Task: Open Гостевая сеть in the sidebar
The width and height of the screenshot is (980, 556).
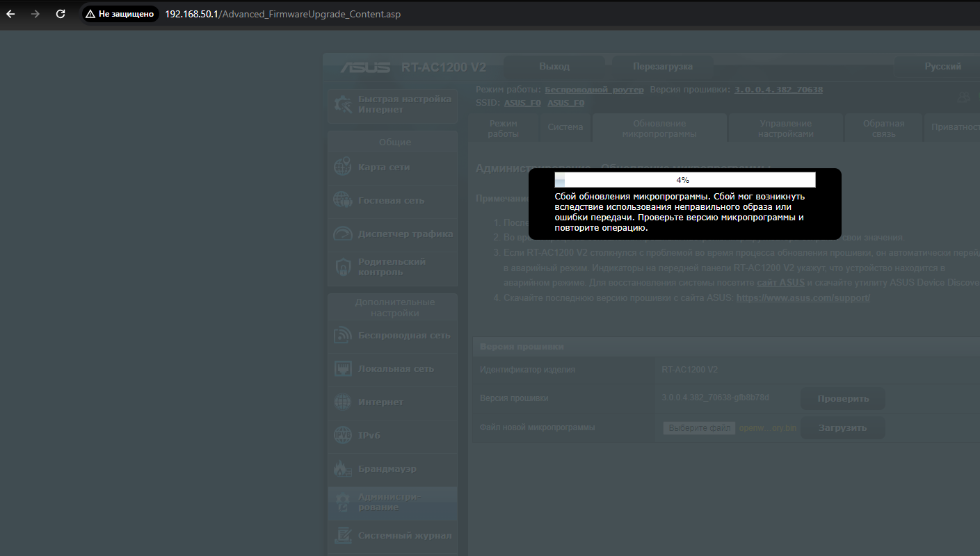Action: [x=392, y=201]
